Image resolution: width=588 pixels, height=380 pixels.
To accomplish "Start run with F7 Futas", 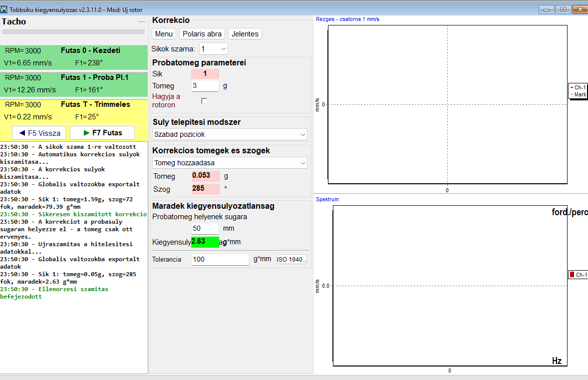I will (102, 133).
